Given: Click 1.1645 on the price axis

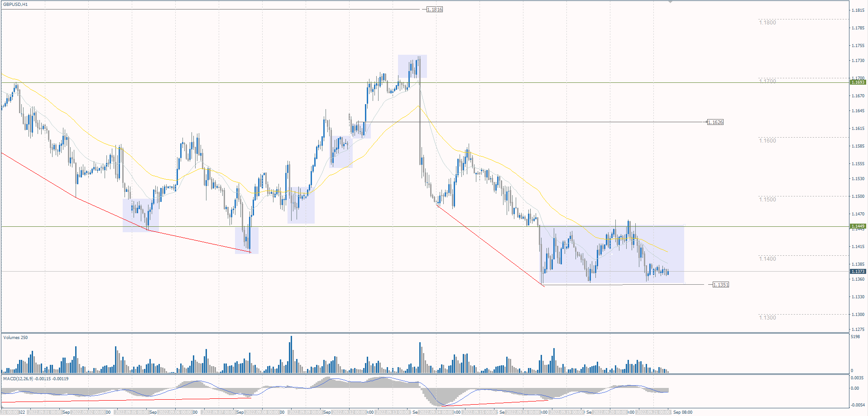Looking at the screenshot, I should (858, 111).
